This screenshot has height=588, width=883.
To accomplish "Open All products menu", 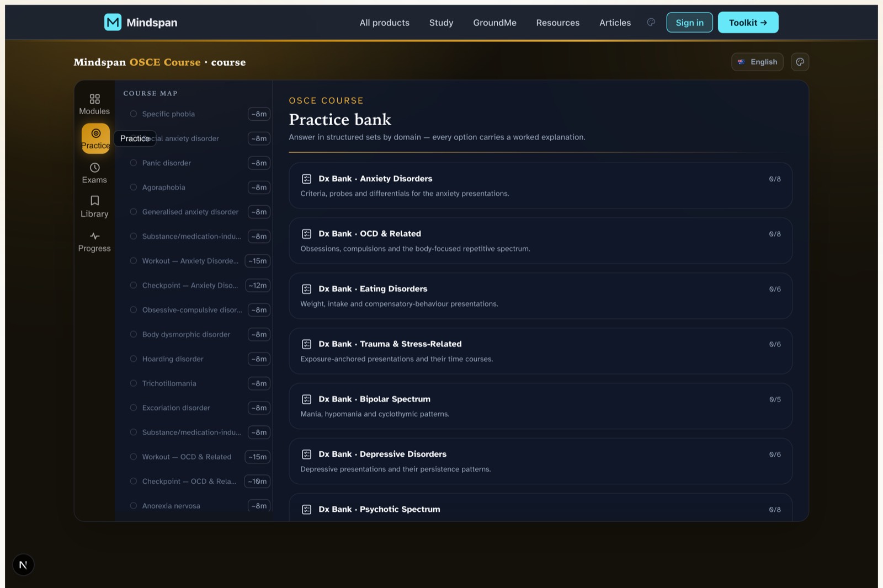I will tap(385, 23).
